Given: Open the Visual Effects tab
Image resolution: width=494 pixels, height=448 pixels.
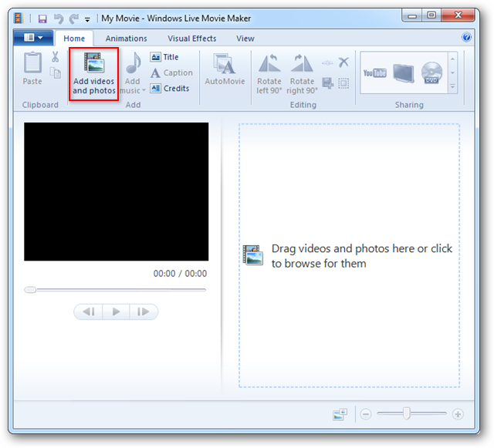Looking at the screenshot, I should point(192,39).
